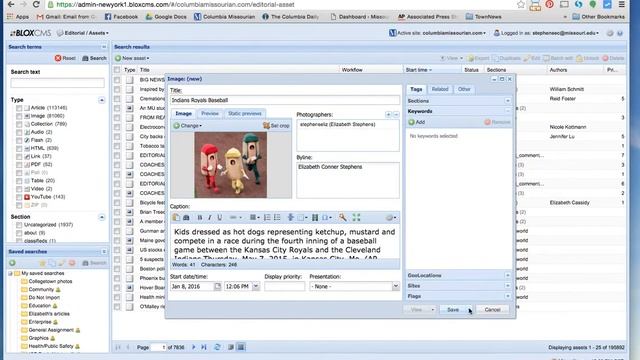
Task: Go to last page of results
Action: pyautogui.click(x=204, y=347)
